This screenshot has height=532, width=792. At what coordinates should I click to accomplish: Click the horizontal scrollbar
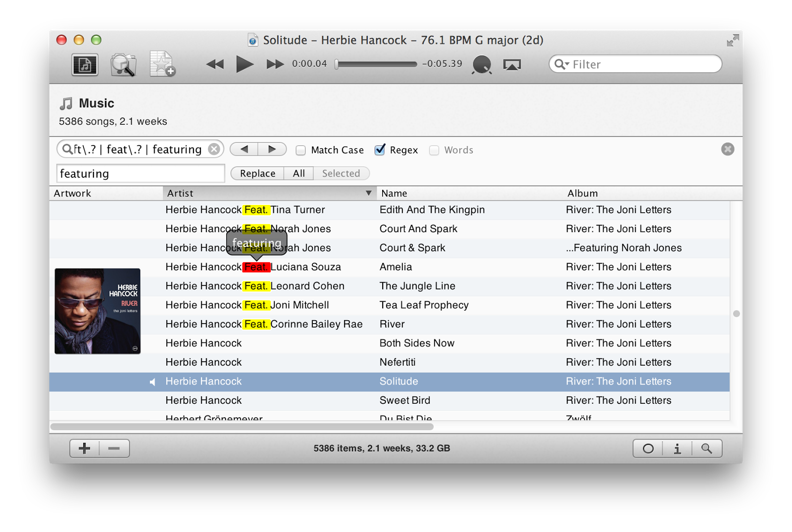pyautogui.click(x=242, y=427)
